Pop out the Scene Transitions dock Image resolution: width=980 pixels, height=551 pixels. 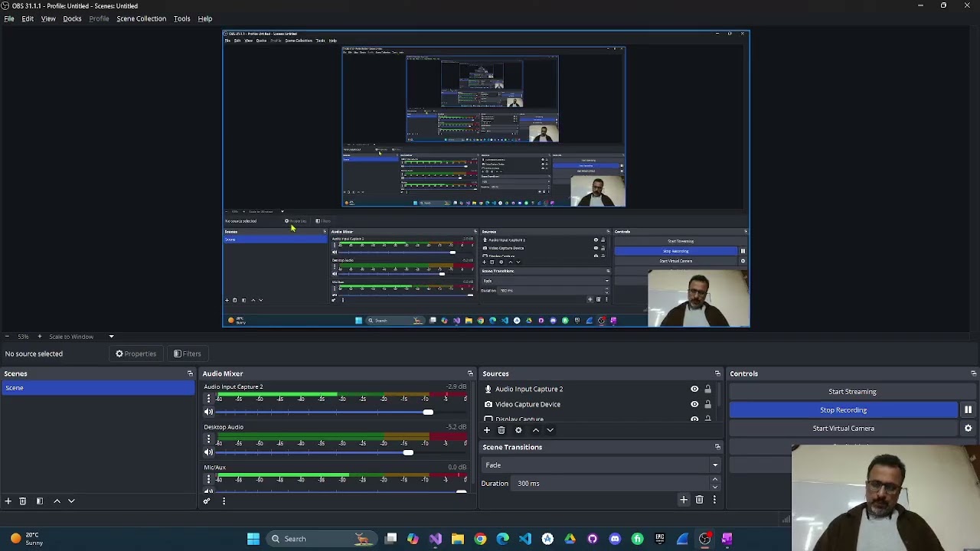(717, 447)
